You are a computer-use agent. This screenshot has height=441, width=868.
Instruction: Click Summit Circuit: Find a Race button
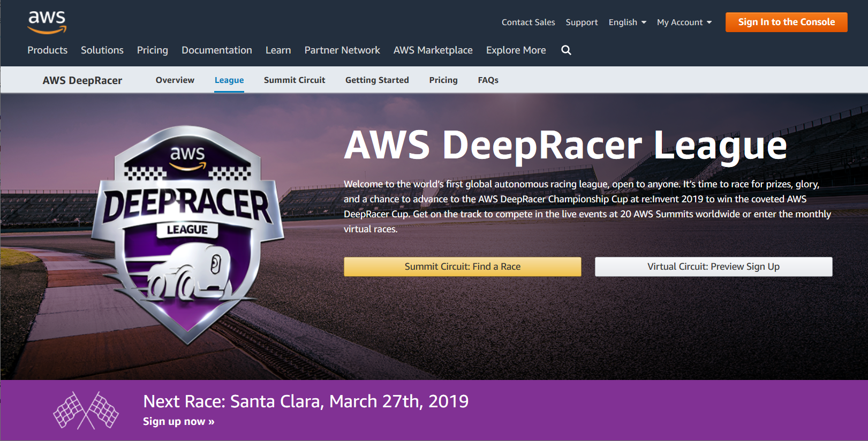[462, 267]
